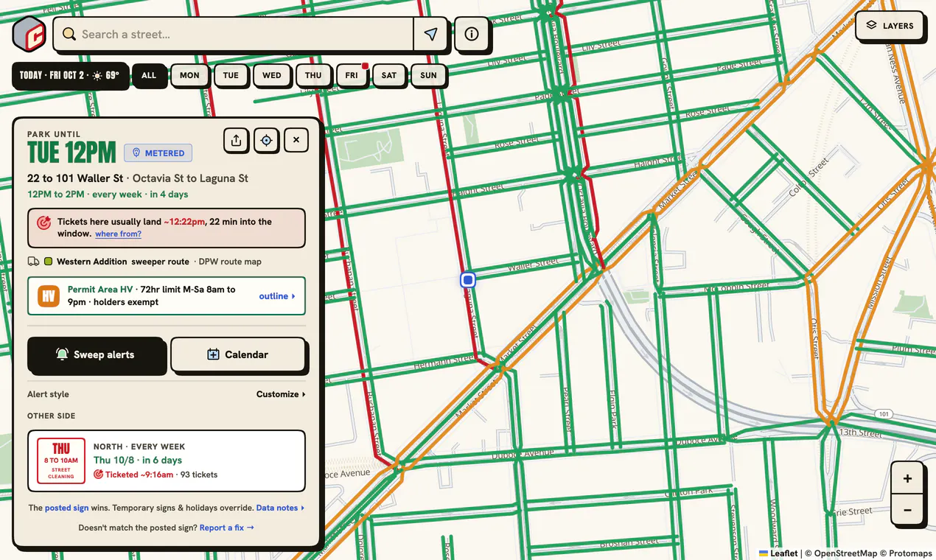Image resolution: width=936 pixels, height=560 pixels.
Task: Open the DPW route map link
Action: [x=231, y=262]
